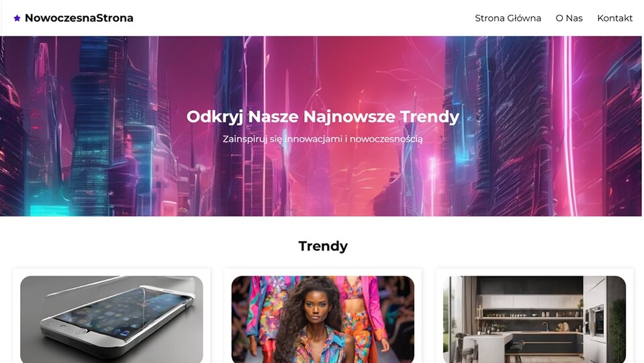Select the Trendy section heading

point(323,246)
